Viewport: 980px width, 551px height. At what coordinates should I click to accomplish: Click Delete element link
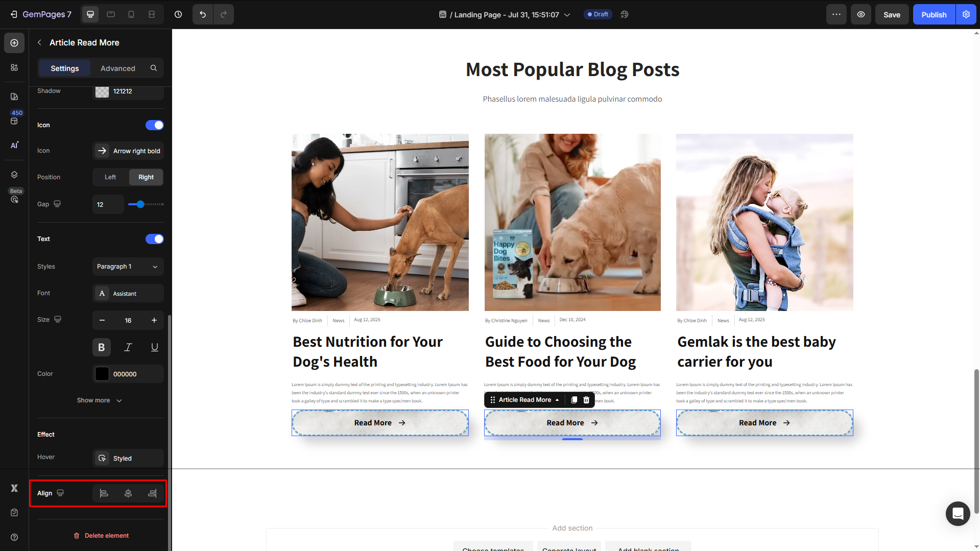tap(101, 536)
